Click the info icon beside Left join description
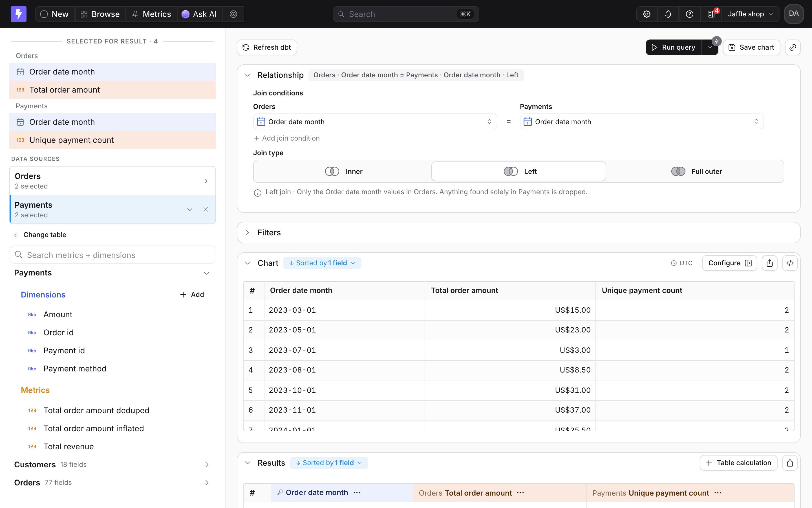 257,193
